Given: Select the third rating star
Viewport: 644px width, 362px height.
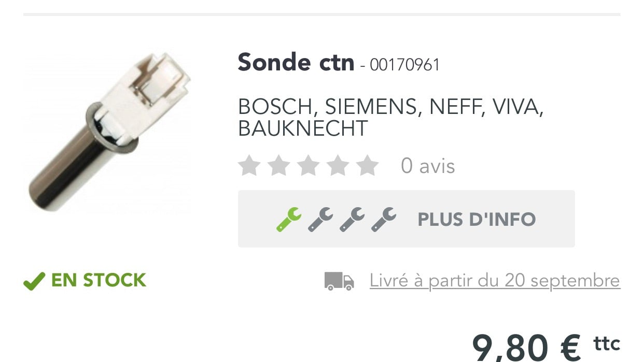Looking at the screenshot, I should coord(309,166).
